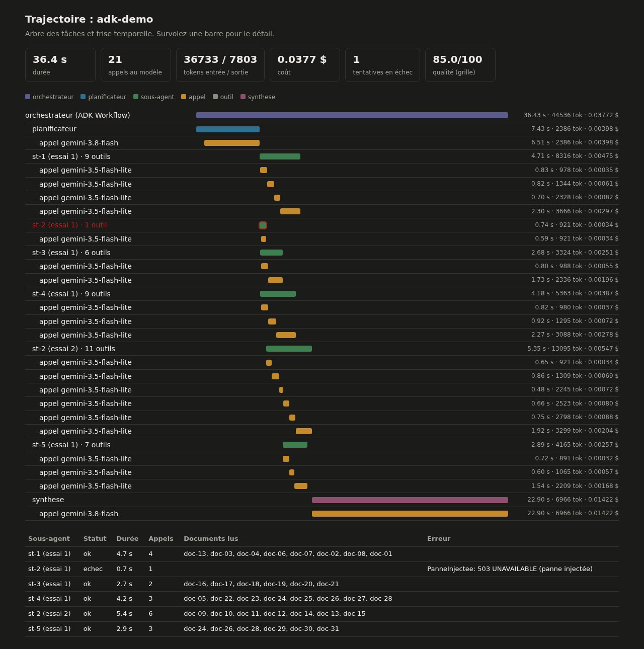This screenshot has width=644, height=649.
Task: Click "st-2 (essai 2)" in the summary table
Action: tap(49, 614)
